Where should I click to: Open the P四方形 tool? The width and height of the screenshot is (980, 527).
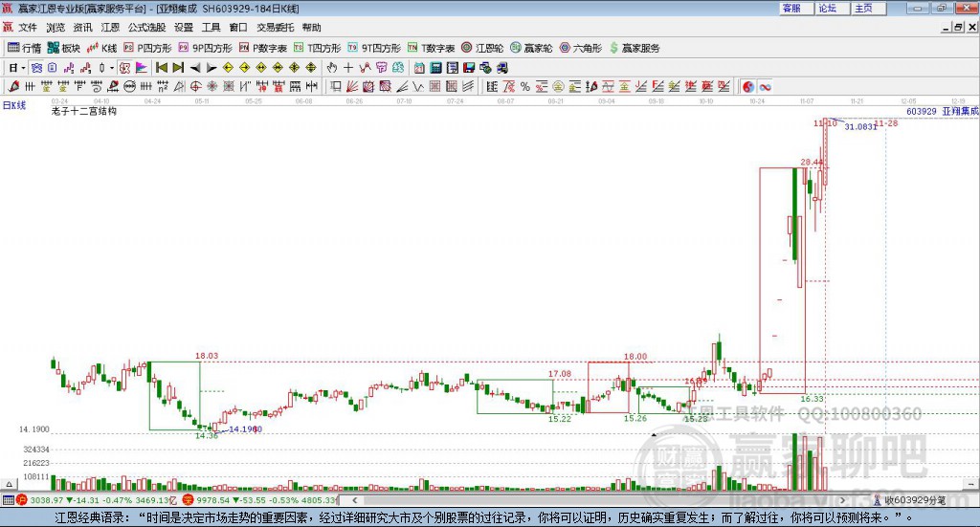pyautogui.click(x=147, y=48)
